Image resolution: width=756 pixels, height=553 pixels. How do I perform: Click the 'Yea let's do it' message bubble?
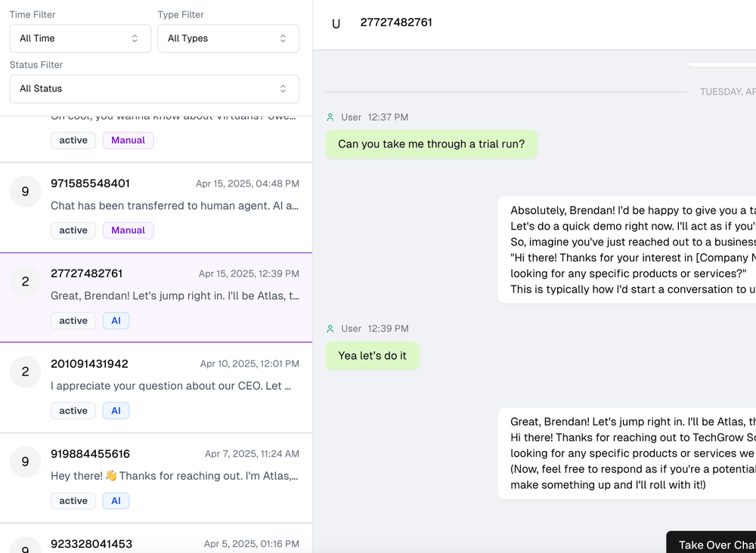[x=372, y=356]
